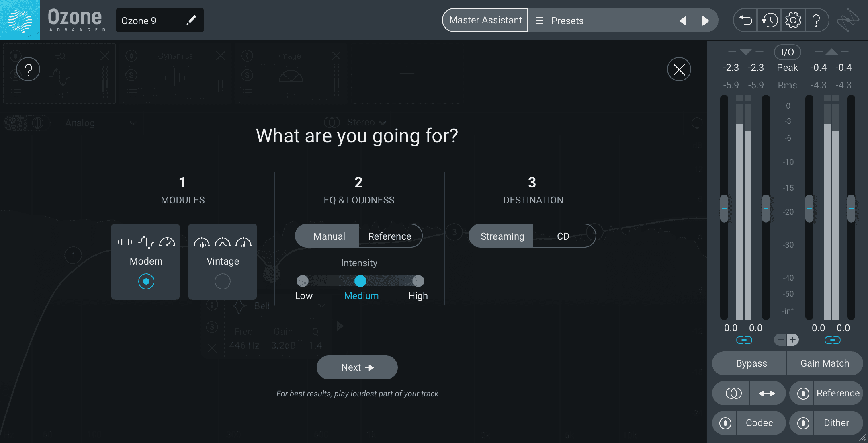Choose CD as destination
Screen dimensions: 868x443
[563, 236]
